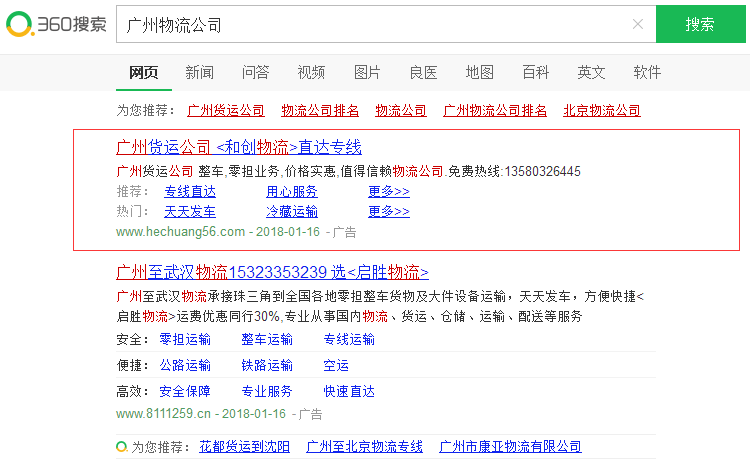750x469 pixels.
Task: Open the 地图 tab
Action: [479, 72]
